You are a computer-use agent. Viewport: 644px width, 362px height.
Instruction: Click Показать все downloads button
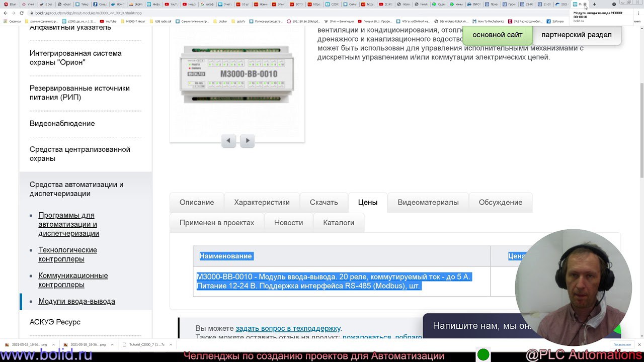622,345
